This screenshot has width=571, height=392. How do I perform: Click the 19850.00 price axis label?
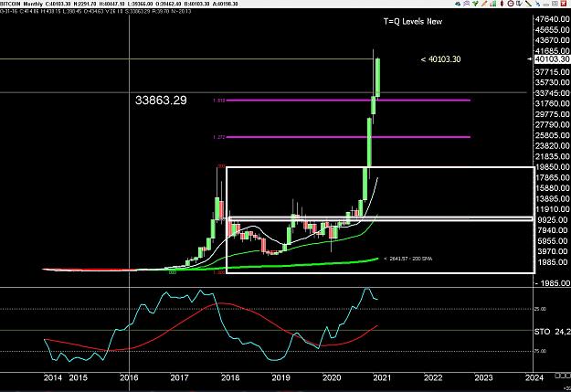coord(552,167)
